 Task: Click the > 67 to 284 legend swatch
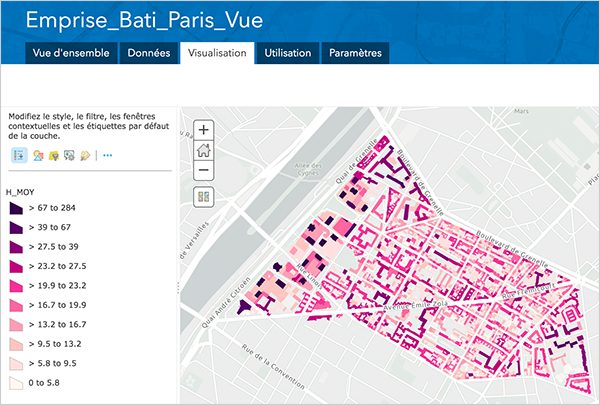16,208
